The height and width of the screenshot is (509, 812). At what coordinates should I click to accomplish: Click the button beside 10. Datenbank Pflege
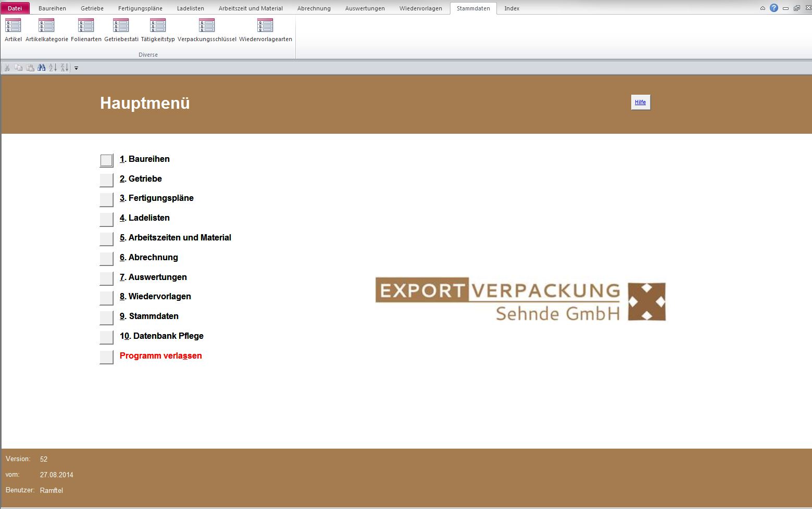(x=106, y=337)
